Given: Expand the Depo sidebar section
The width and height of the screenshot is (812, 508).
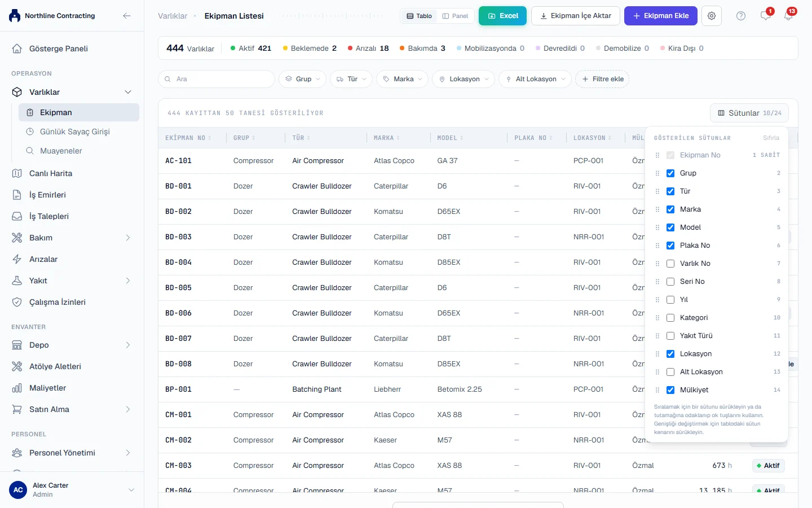Looking at the screenshot, I should [72, 345].
